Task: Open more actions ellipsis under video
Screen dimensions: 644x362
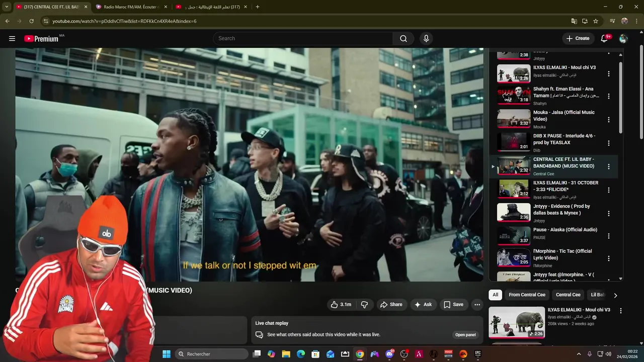Action: (x=477, y=305)
